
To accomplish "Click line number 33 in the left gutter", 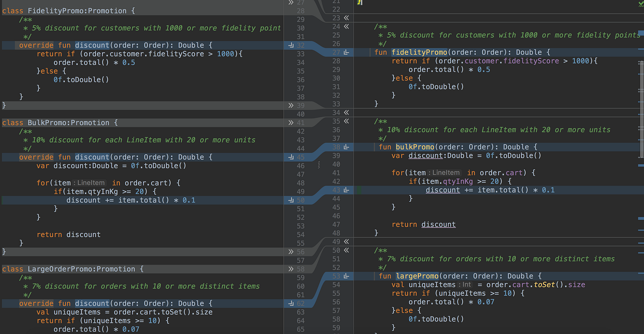I will 302,54.
